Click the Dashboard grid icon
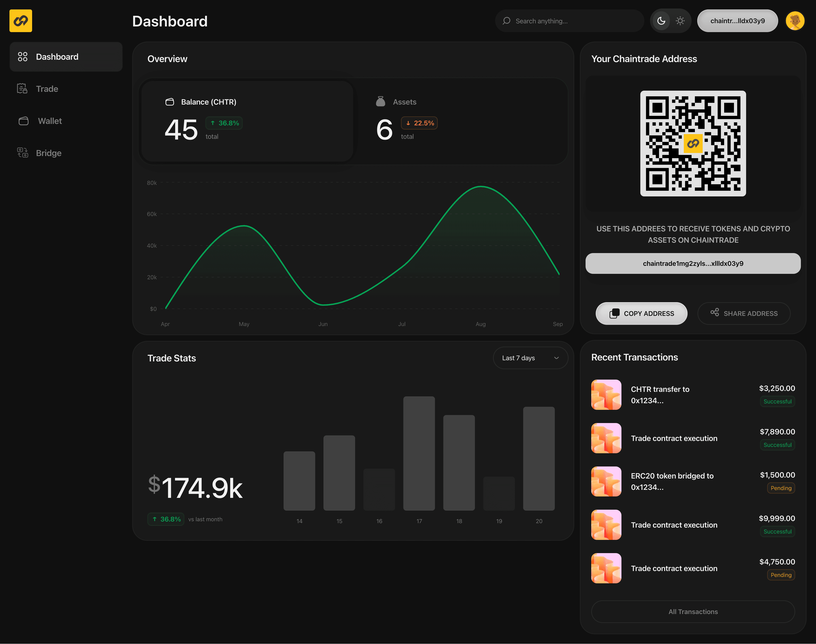This screenshot has height=644, width=816. coord(23,57)
